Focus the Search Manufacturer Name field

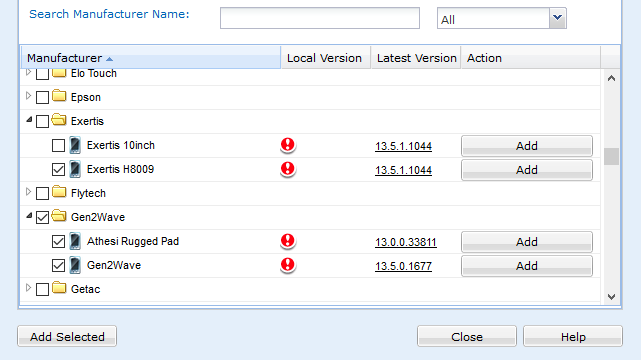pos(320,18)
